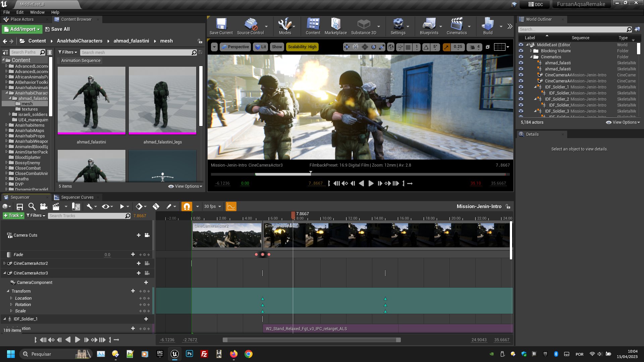This screenshot has height=362, width=644.
Task: Add a section to CineCameraActor3 using plus icon
Action: [x=139, y=273]
